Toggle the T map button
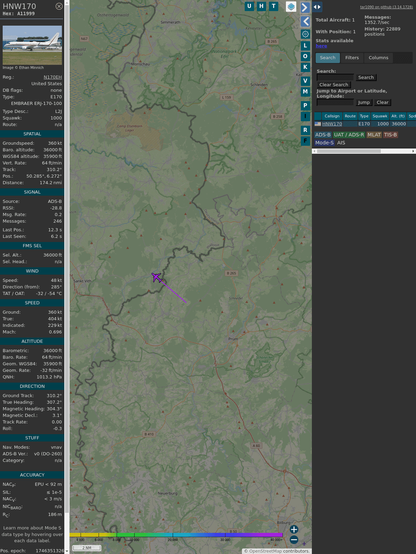The width and height of the screenshot is (416, 554). pyautogui.click(x=274, y=6)
